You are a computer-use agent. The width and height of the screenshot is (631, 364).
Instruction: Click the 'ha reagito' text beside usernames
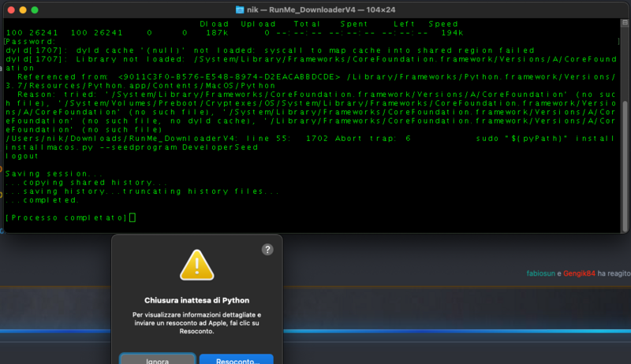(614, 273)
